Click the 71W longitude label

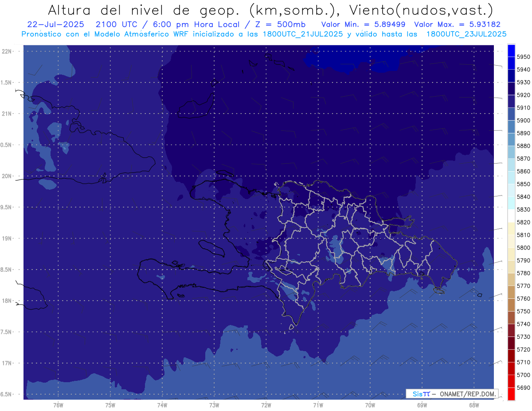coord(318,405)
